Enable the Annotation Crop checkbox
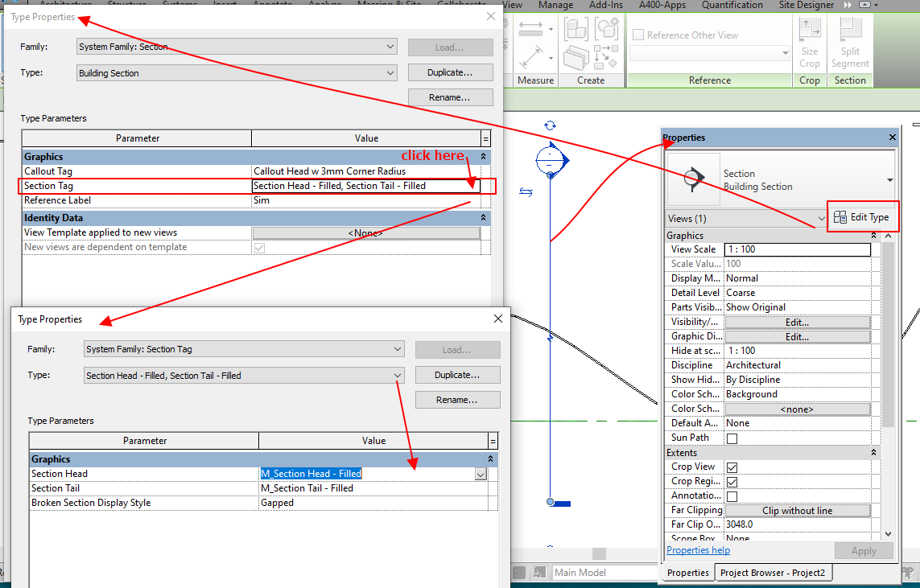The image size is (920, 588). 732,495
